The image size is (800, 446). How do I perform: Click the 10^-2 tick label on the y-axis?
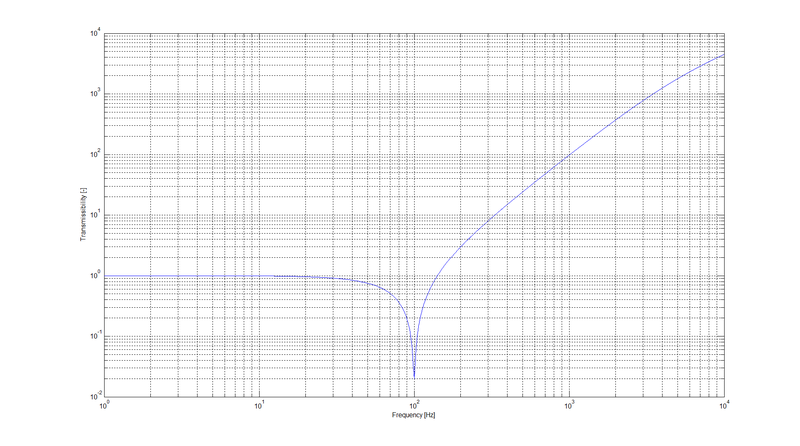click(x=93, y=396)
